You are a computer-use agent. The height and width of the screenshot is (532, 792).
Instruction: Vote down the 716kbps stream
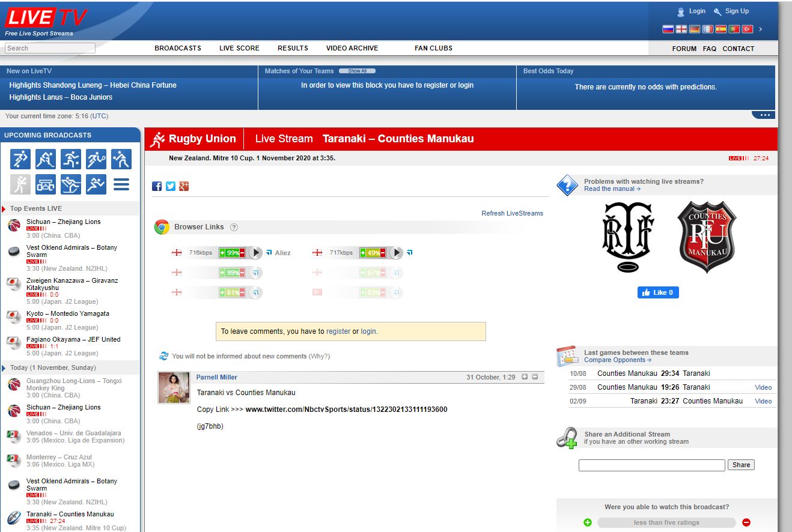tap(242, 253)
